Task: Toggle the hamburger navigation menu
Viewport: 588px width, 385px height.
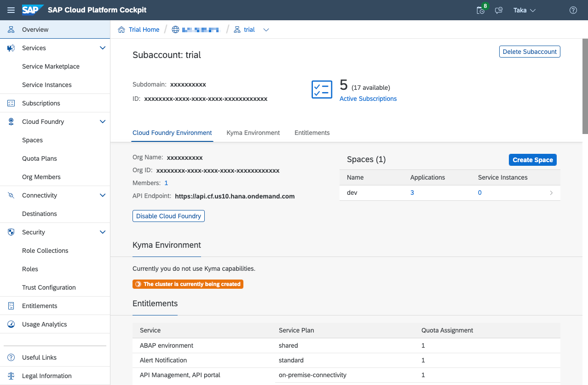Action: [11, 10]
